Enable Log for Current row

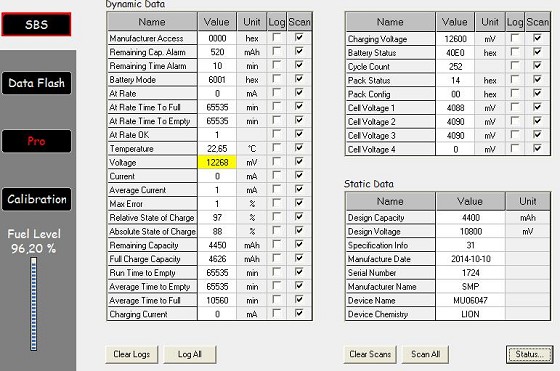[x=276, y=175]
